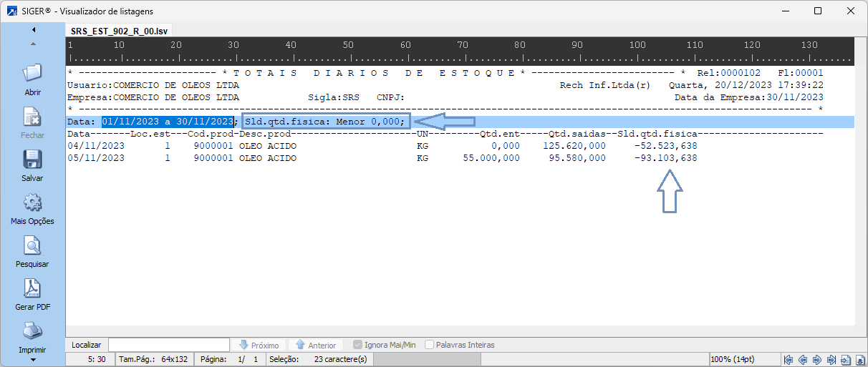Click Data da Empresa:30/11/2023 text
The width and height of the screenshot is (868, 367).
coord(749,97)
